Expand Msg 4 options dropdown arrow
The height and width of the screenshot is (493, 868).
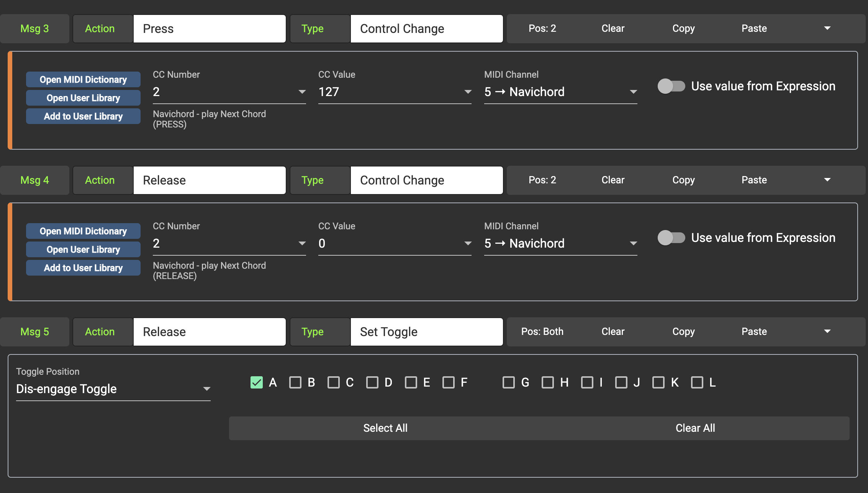pyautogui.click(x=827, y=180)
